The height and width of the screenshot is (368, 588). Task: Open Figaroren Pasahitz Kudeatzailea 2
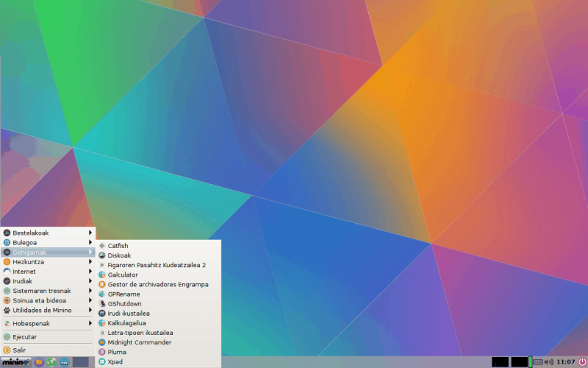click(x=158, y=265)
